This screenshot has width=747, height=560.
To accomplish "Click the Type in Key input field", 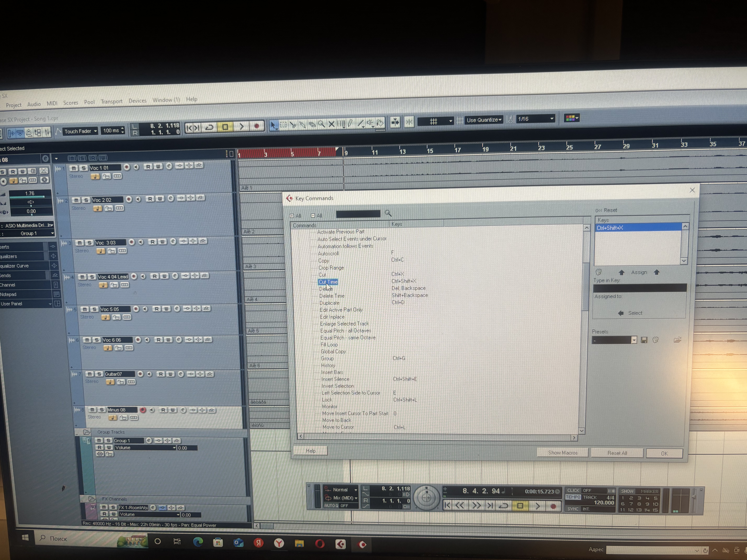I will (640, 288).
